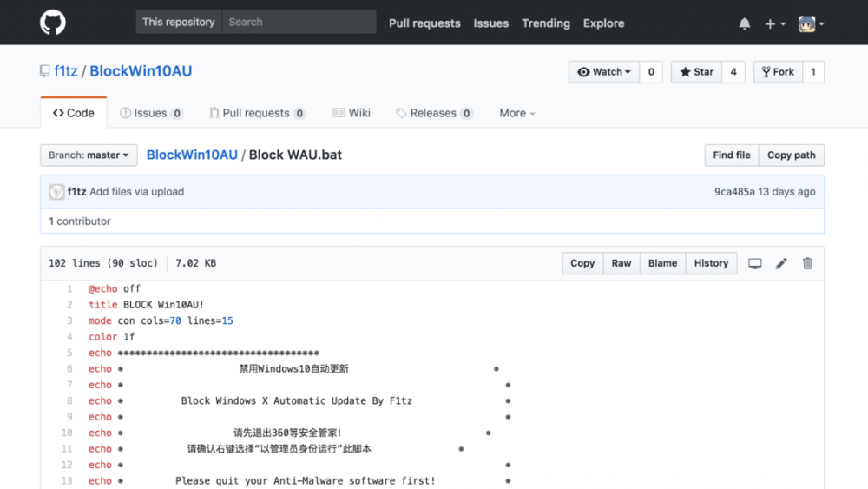Click 102 lines (90 sloc) text
The image size is (868, 489).
(x=103, y=263)
